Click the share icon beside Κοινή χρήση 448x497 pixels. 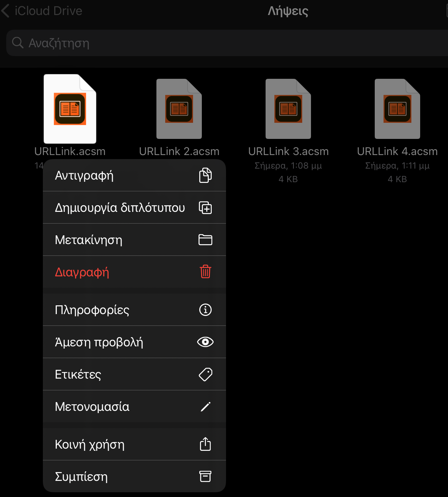click(x=206, y=444)
